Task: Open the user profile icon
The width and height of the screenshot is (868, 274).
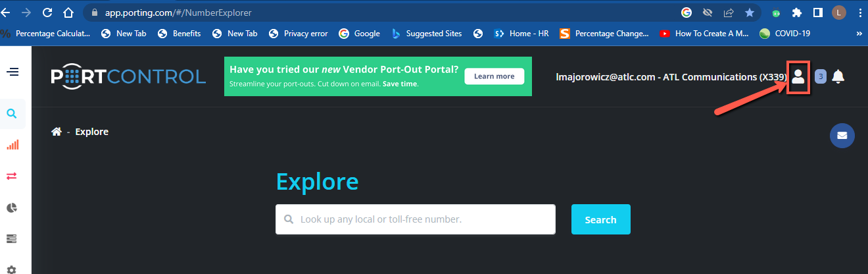Action: 798,76
